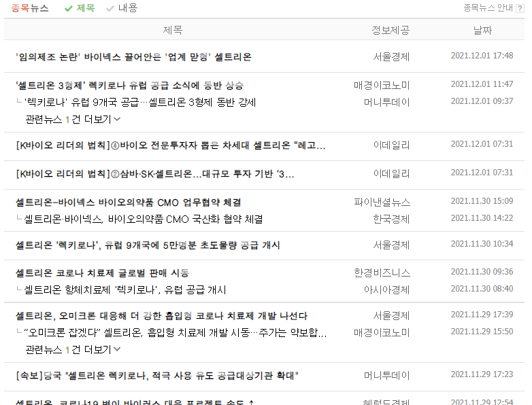Click the 제목 column header
This screenshot has width=532, height=405.
point(173,30)
